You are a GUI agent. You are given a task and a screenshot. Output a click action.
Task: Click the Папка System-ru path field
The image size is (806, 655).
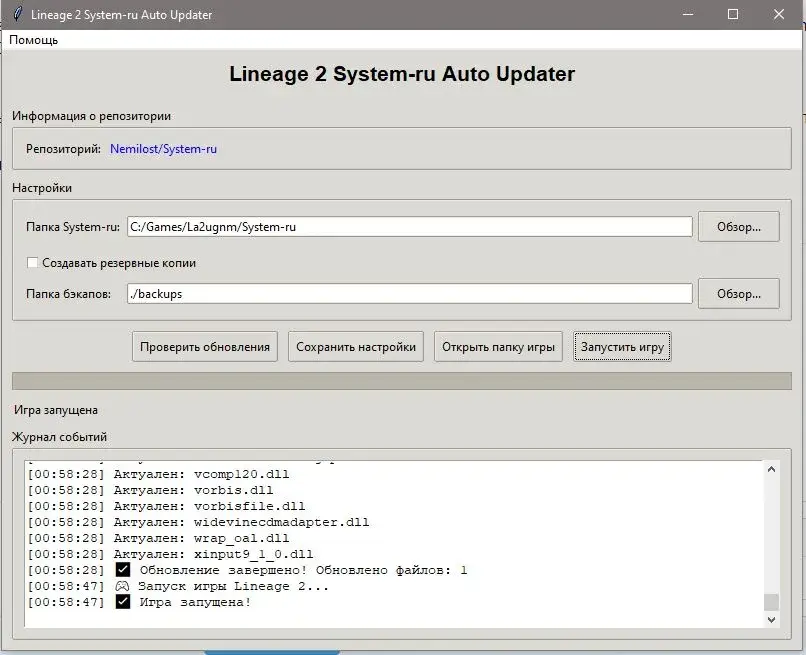pyautogui.click(x=410, y=227)
